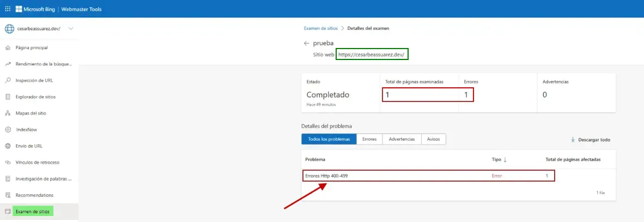Click the Examen de sitios breadcrumb link
The image size is (644, 222).
click(321, 28)
